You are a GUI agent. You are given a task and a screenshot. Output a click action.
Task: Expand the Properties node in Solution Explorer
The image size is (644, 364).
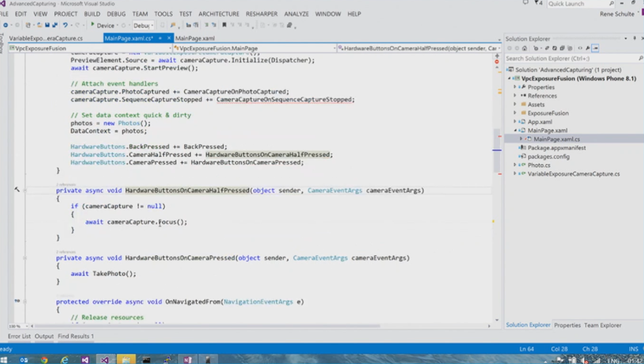coord(515,87)
